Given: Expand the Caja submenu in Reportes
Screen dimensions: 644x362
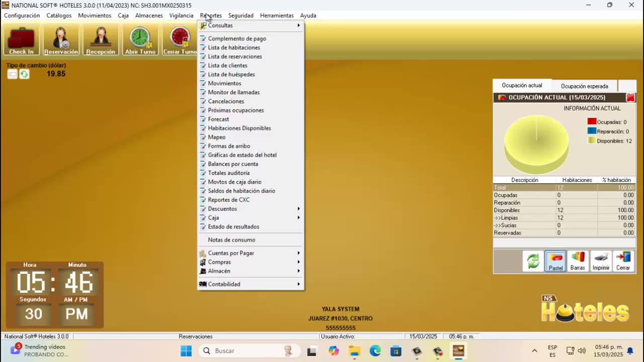Looking at the screenshot, I should pos(250,218).
